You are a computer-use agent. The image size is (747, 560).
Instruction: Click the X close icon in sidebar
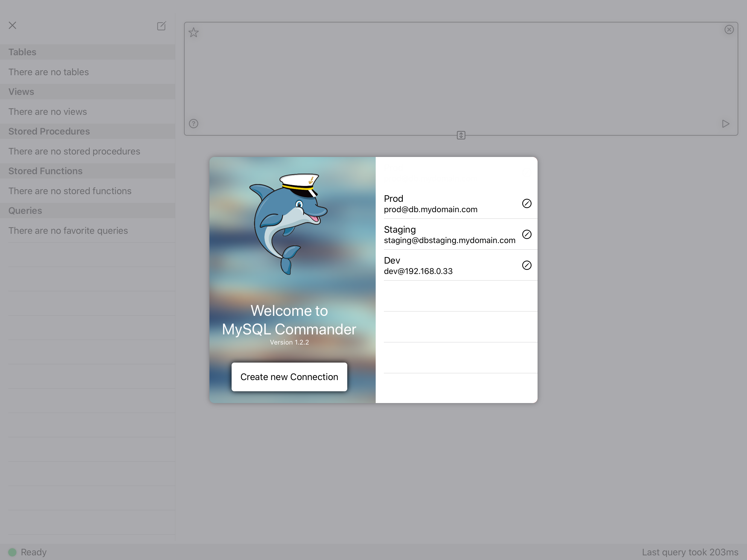point(13,25)
